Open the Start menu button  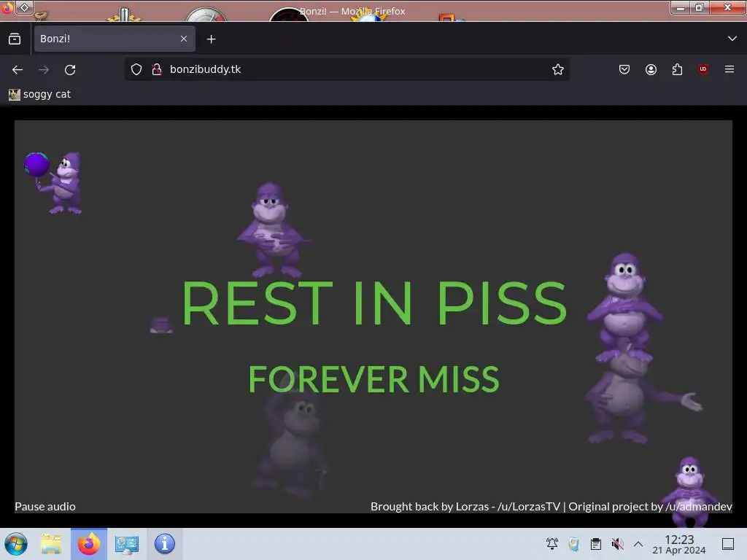[x=16, y=544]
